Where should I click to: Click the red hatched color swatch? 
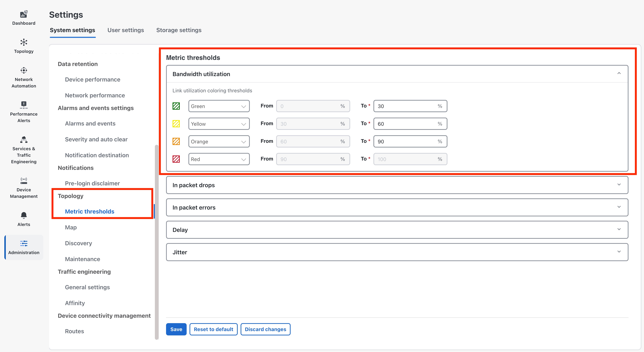click(176, 159)
